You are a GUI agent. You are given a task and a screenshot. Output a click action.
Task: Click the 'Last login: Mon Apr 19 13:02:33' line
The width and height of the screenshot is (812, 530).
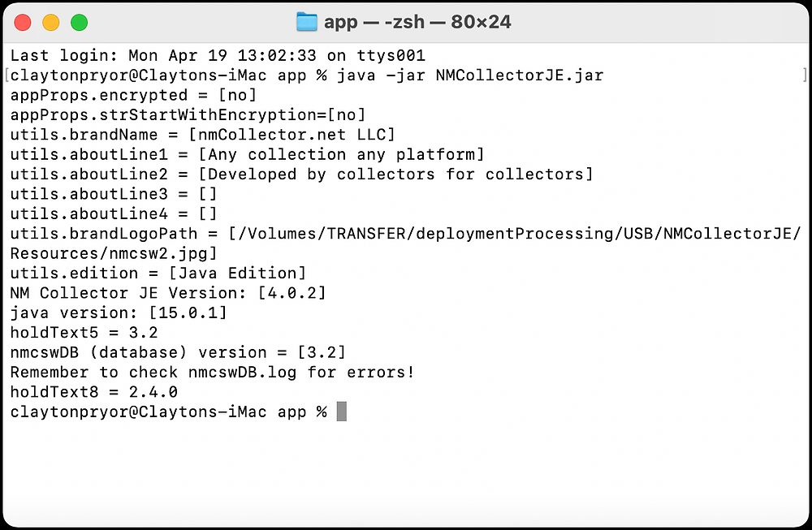[218, 55]
